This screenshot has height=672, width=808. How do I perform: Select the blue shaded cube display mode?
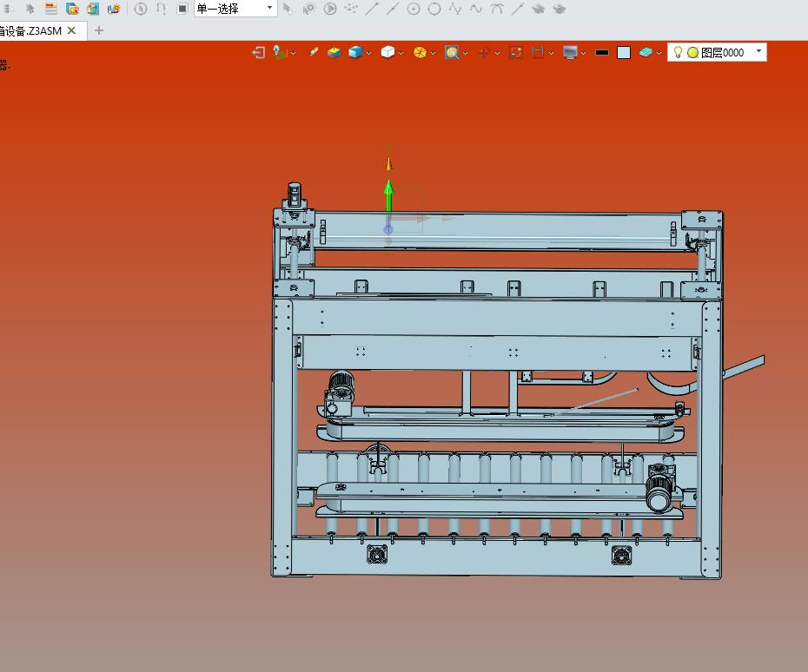coord(355,52)
